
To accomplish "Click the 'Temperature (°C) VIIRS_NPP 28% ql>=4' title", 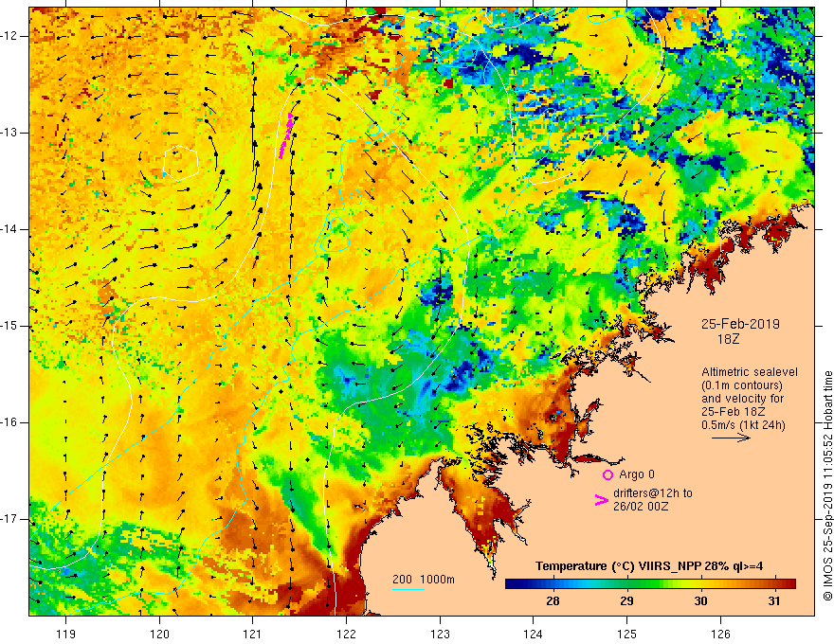I will pos(649,566).
